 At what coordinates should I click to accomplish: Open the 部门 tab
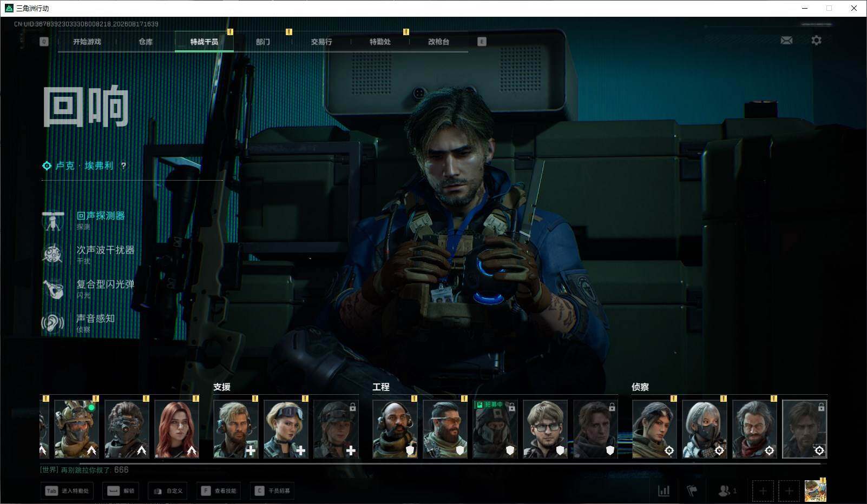pos(263,42)
